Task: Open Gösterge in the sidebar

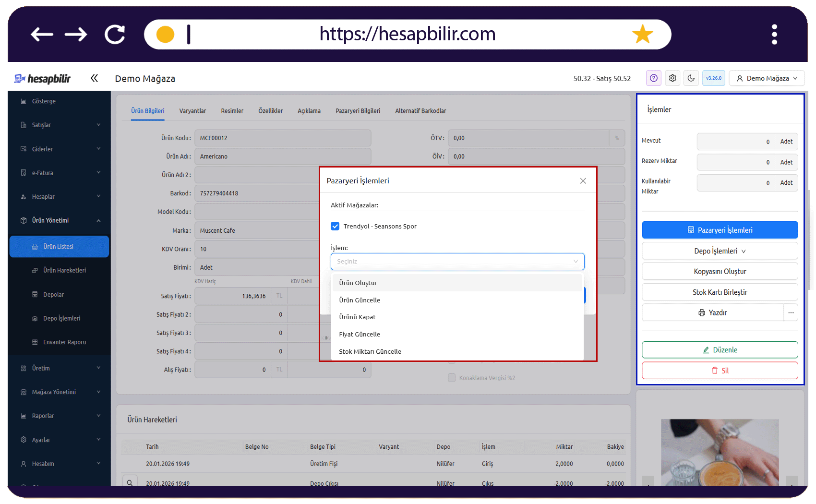Action: pyautogui.click(x=60, y=101)
